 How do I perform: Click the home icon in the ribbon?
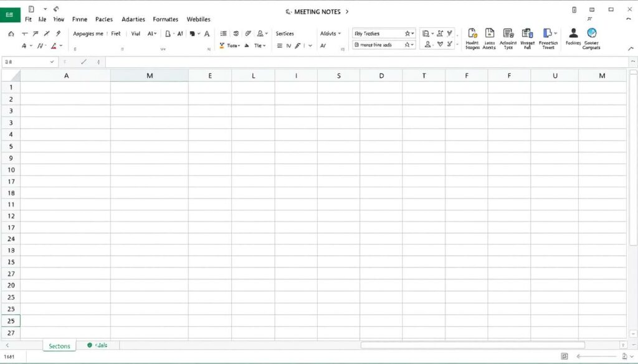11,34
